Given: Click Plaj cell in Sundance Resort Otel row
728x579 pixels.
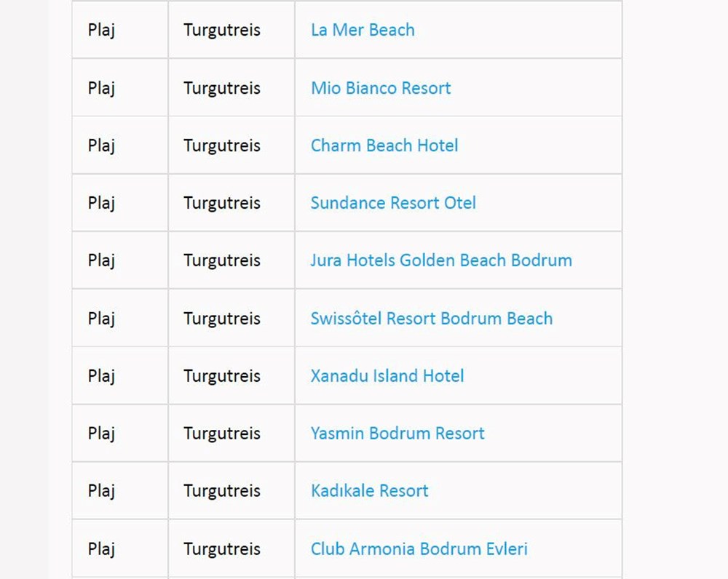Looking at the screenshot, I should pyautogui.click(x=102, y=203).
